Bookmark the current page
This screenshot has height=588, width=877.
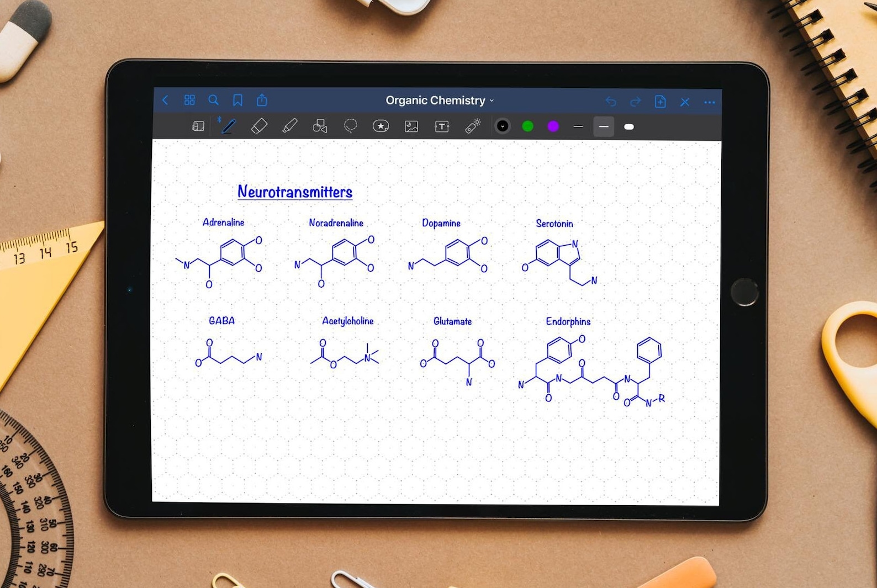237,100
